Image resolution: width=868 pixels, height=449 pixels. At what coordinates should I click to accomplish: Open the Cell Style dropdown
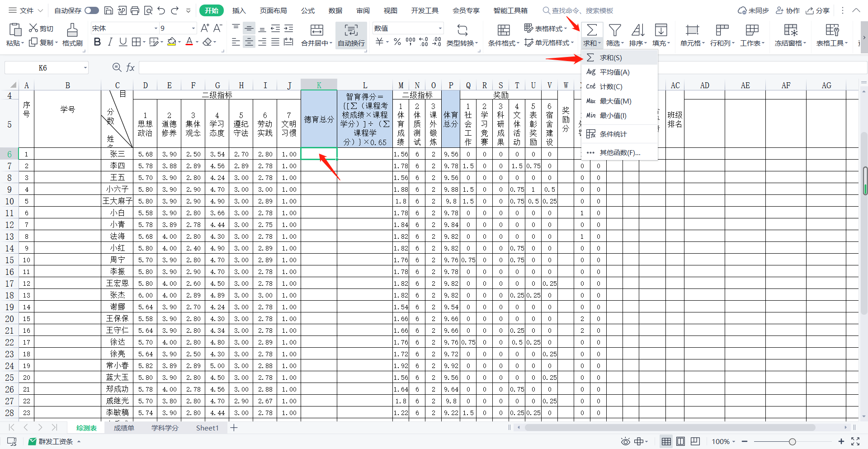(549, 43)
